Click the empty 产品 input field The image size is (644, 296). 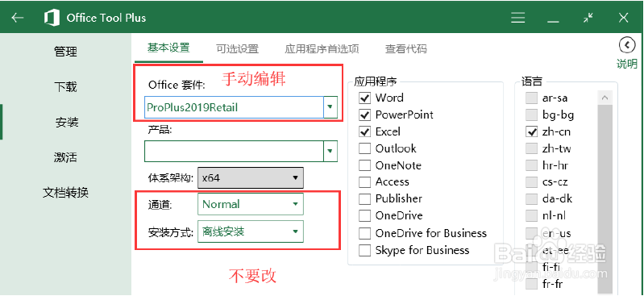(x=234, y=152)
